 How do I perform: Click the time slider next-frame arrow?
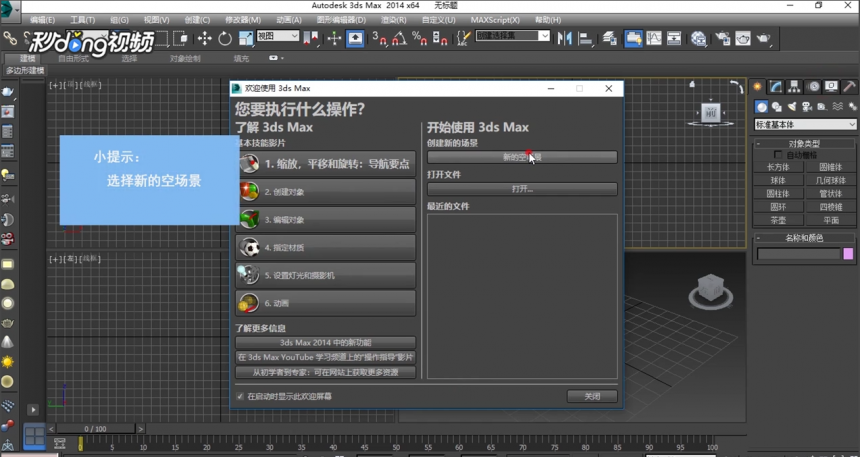pos(141,428)
